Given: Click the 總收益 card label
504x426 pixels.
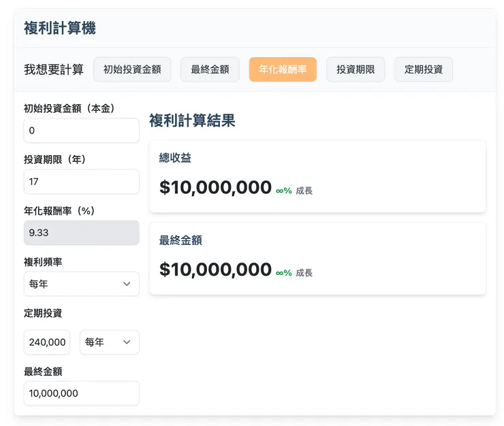Looking at the screenshot, I should click(175, 158).
